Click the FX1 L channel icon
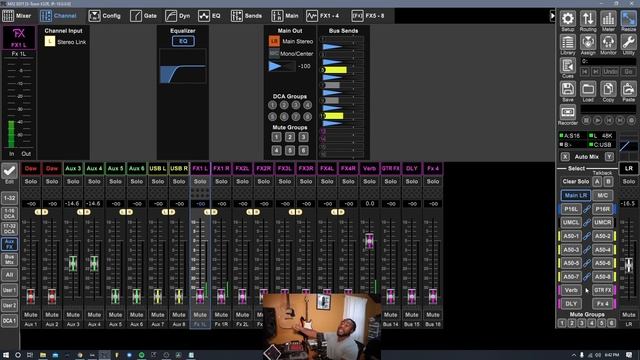The width and height of the screenshot is (640, 360). 19,38
